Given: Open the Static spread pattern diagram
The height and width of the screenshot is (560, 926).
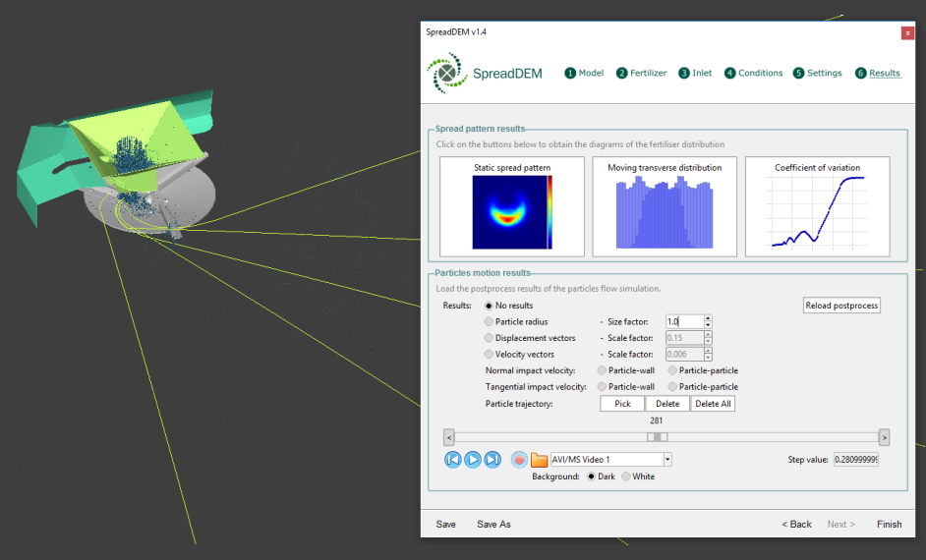Looking at the screenshot, I should [x=512, y=206].
